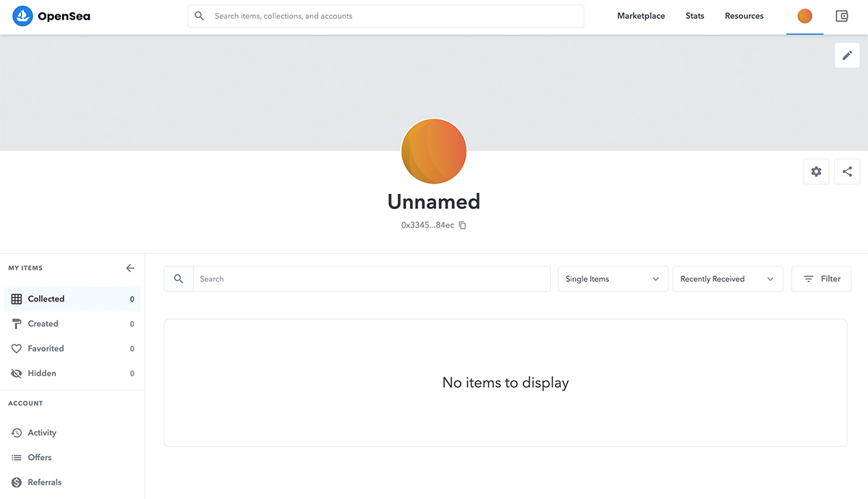Open the Single Items dropdown
Viewport: 868px width, 499px height.
tap(612, 279)
